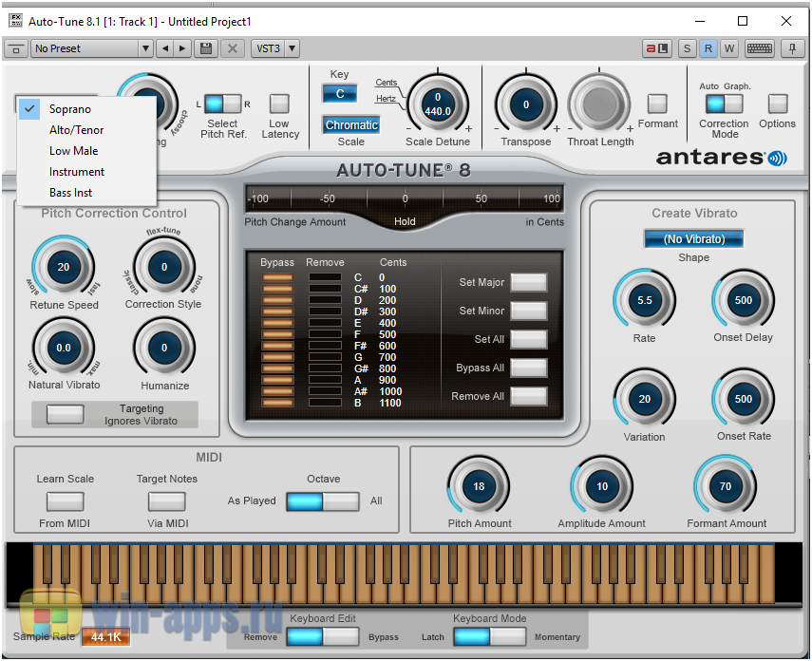Click the Set All button

[529, 339]
